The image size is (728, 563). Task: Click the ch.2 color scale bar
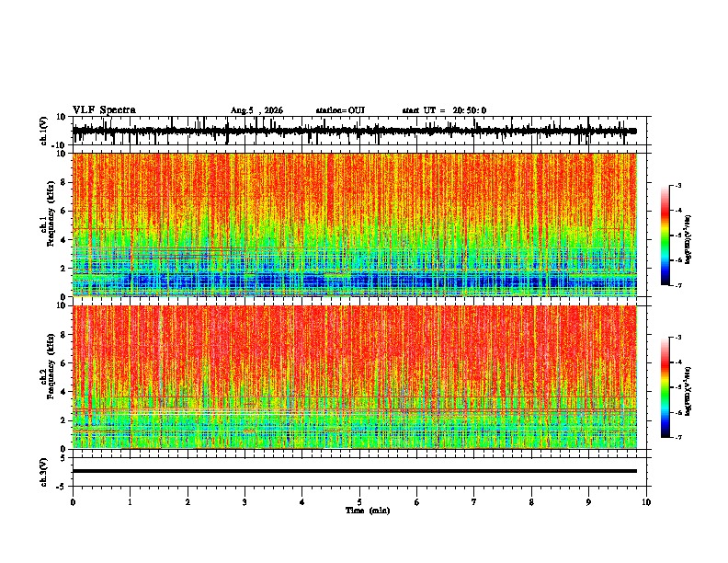click(x=665, y=387)
